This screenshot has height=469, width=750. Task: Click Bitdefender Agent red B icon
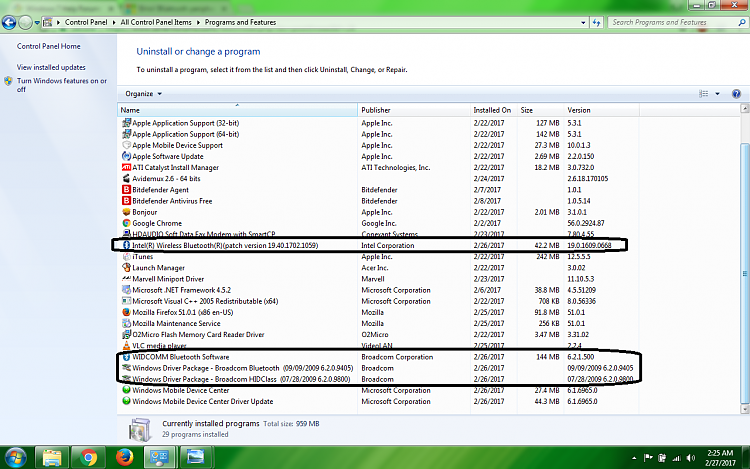[126, 190]
